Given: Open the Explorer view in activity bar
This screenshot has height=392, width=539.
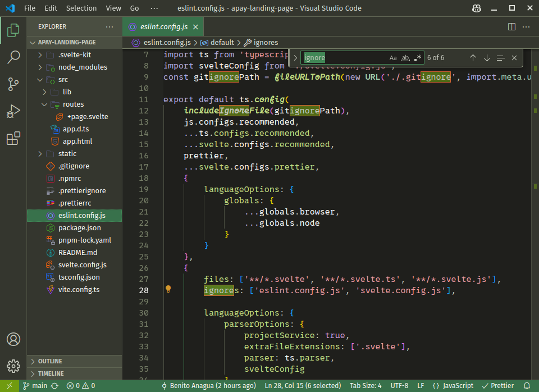Looking at the screenshot, I should [13, 30].
